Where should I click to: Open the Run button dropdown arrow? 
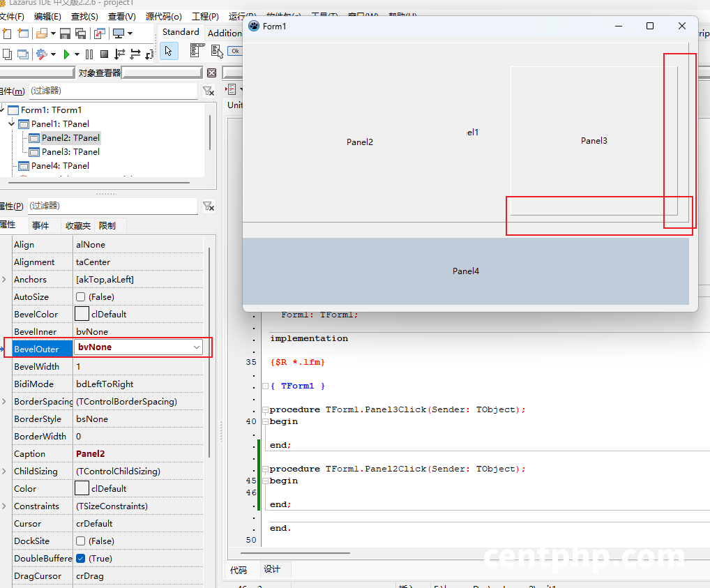click(77, 54)
